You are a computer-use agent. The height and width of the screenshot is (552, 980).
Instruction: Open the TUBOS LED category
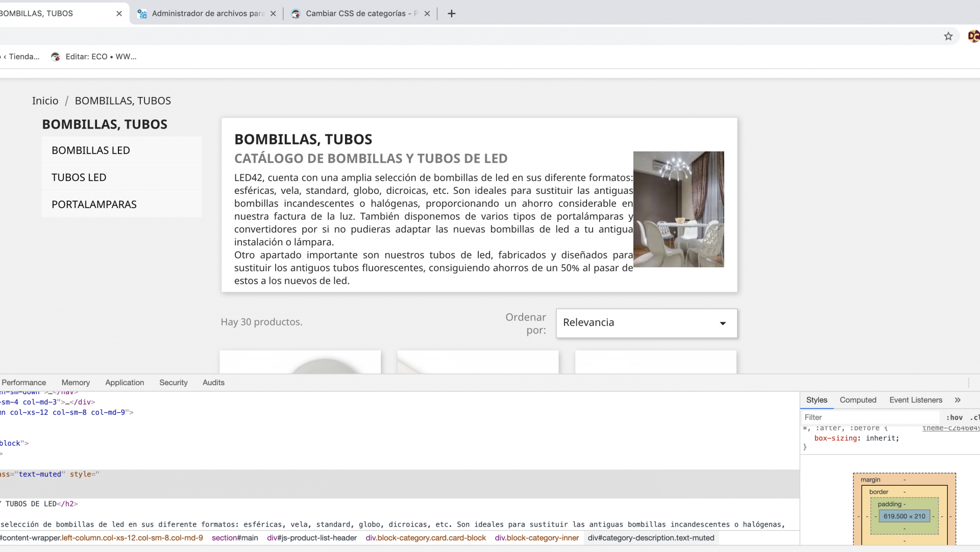tap(79, 178)
